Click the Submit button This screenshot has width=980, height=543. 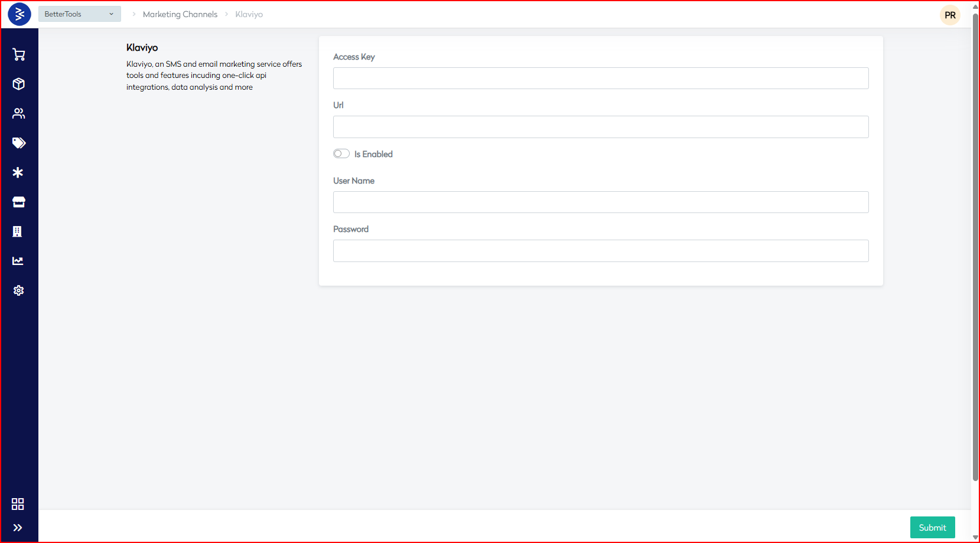[932, 528]
